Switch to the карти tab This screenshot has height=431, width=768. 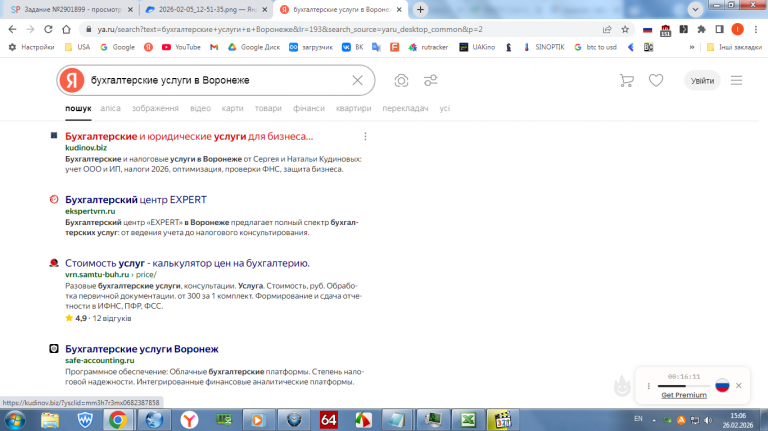point(232,108)
